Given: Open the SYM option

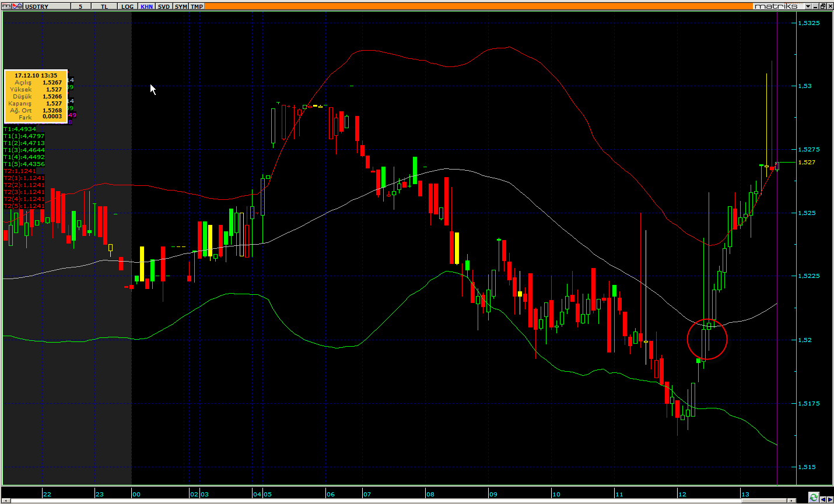Looking at the screenshot, I should tap(181, 6).
